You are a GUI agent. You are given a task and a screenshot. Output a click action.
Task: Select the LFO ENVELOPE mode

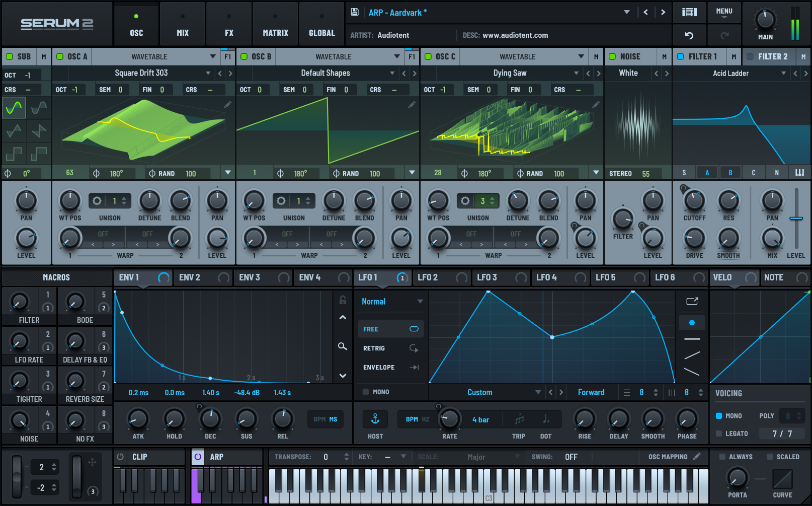(391, 368)
